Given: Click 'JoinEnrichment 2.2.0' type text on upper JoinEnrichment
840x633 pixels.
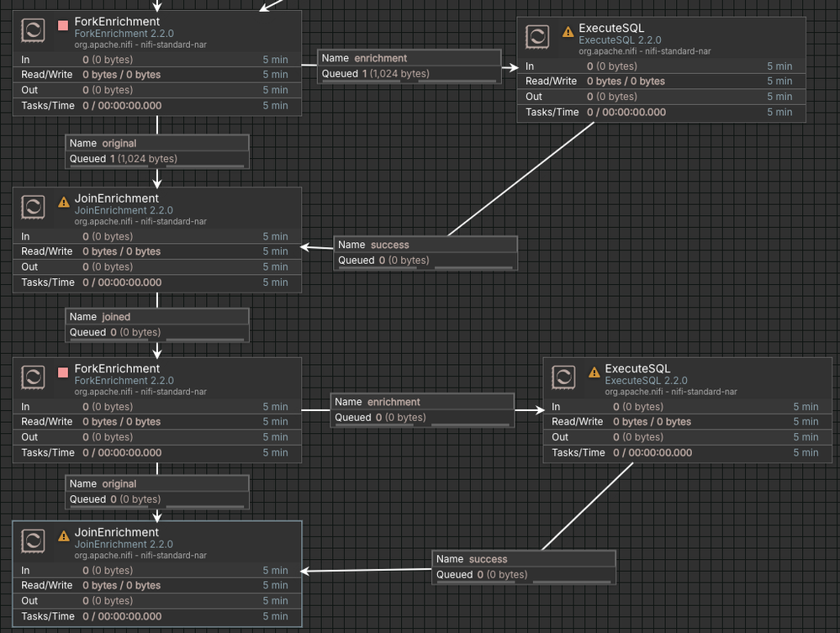Looking at the screenshot, I should [124, 210].
